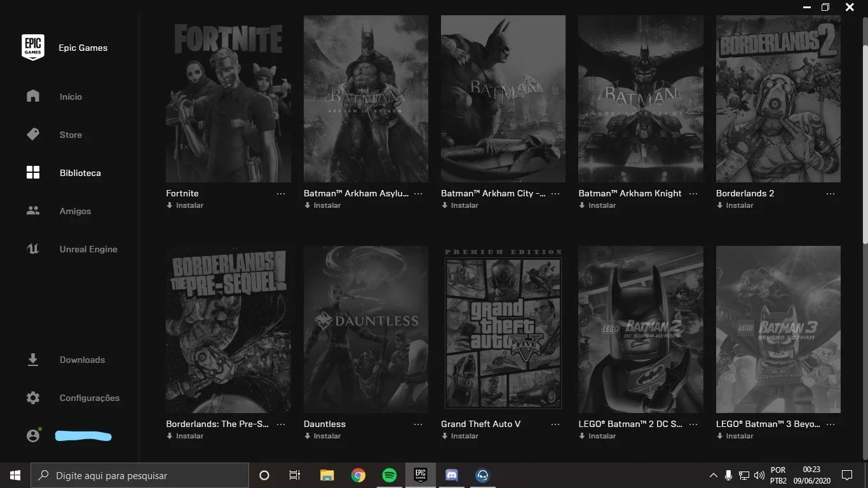868x488 pixels.
Task: Open Spotify from the taskbar
Action: click(390, 475)
